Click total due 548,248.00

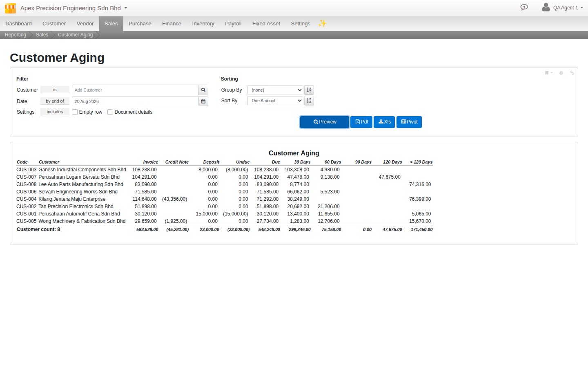click(x=269, y=229)
